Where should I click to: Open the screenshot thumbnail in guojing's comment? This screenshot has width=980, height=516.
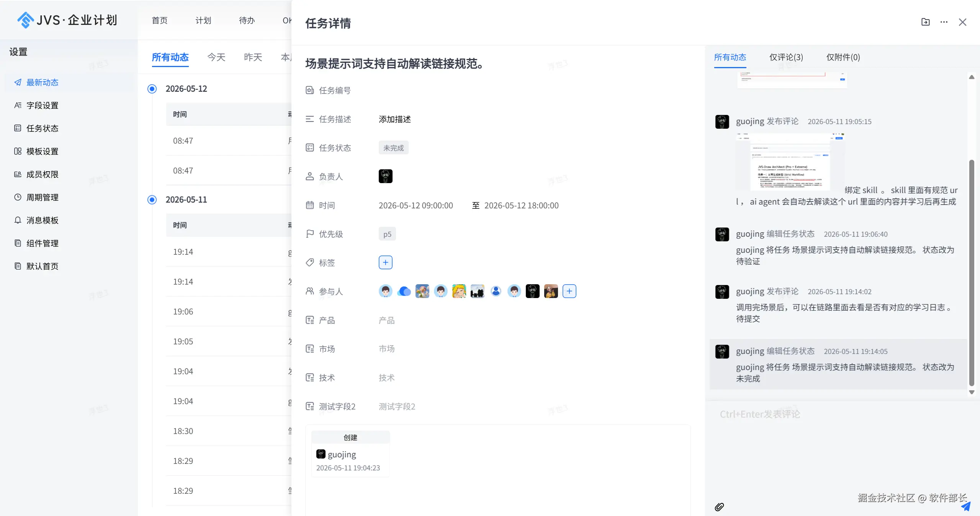click(x=790, y=162)
